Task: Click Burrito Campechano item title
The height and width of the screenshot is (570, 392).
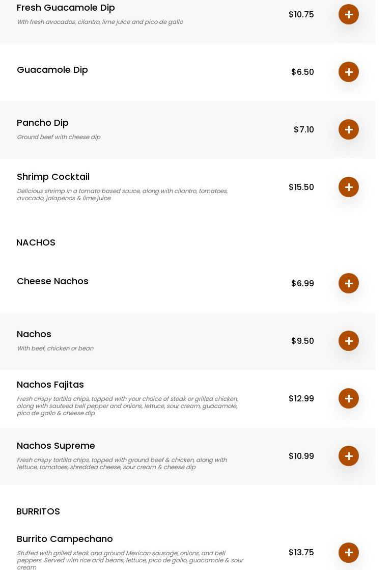Action: click(65, 539)
